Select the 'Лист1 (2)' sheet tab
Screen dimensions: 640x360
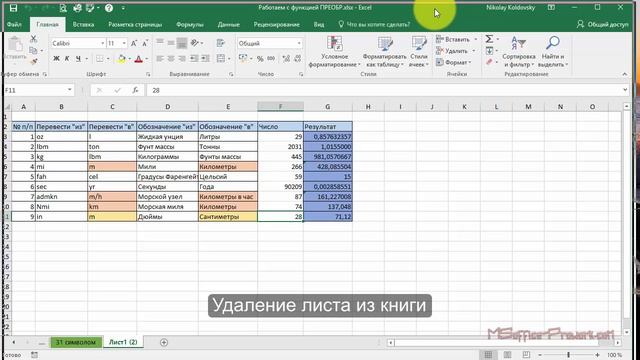[x=123, y=342]
